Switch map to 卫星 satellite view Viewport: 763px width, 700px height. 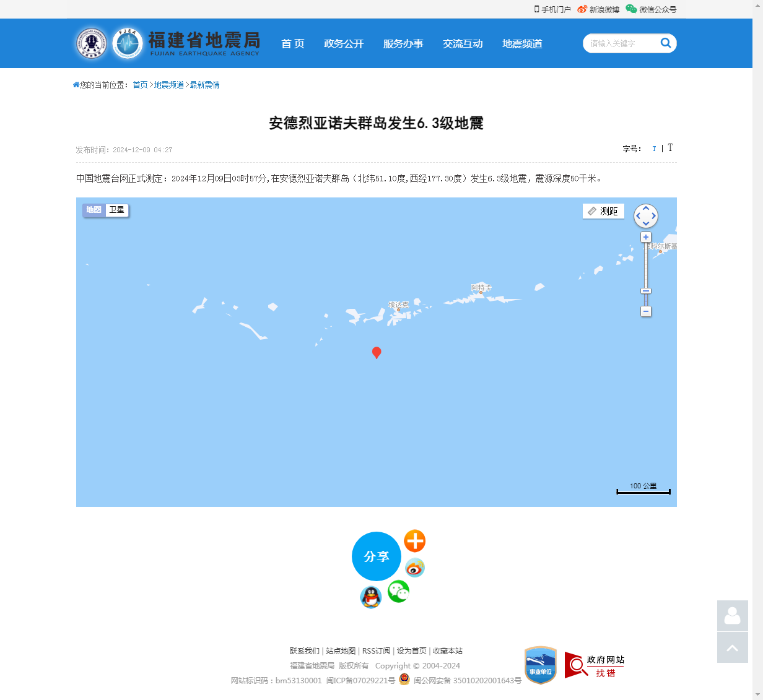[x=116, y=210]
